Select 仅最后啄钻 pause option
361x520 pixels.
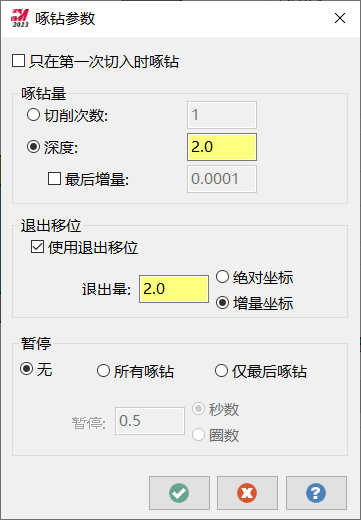coord(221,371)
